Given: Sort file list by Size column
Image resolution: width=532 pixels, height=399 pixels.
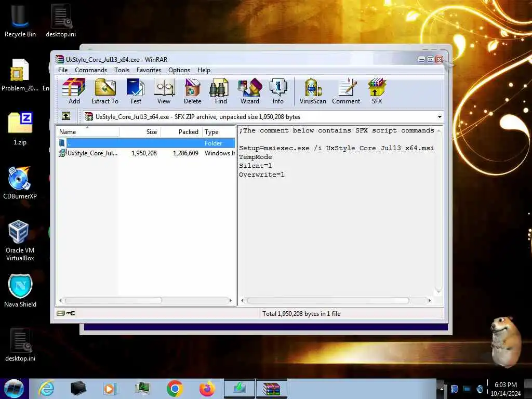Looking at the screenshot, I should [140, 131].
